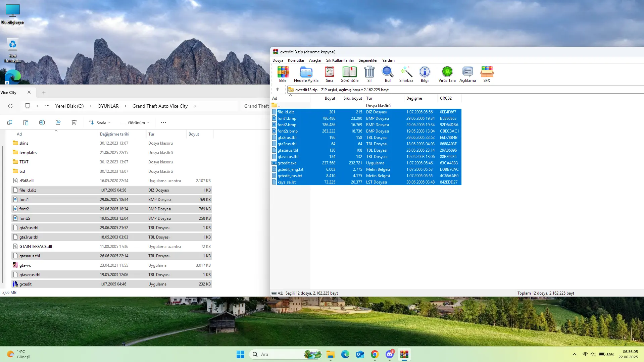
Task: Open the Sık Kullanılanlar menu
Action: tap(340, 60)
